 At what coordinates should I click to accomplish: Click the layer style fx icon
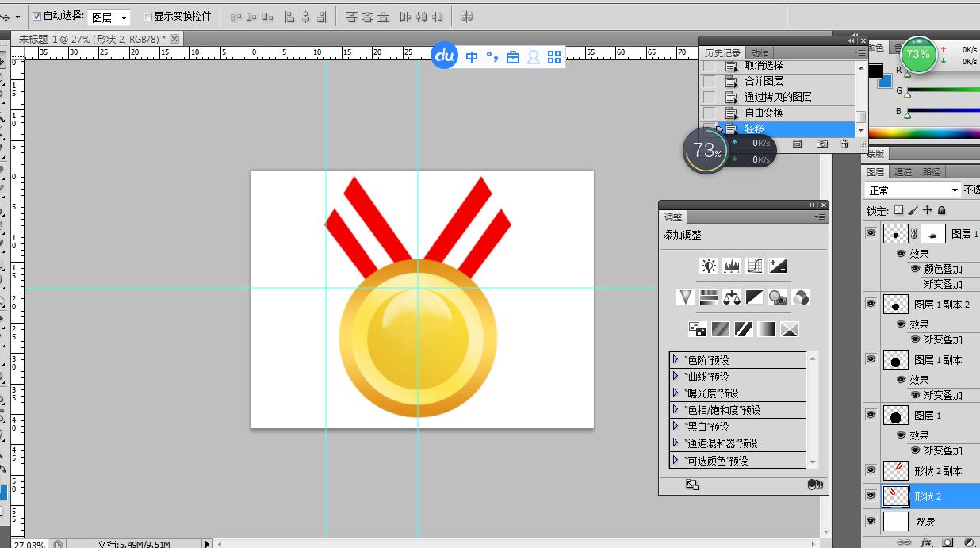pos(925,542)
